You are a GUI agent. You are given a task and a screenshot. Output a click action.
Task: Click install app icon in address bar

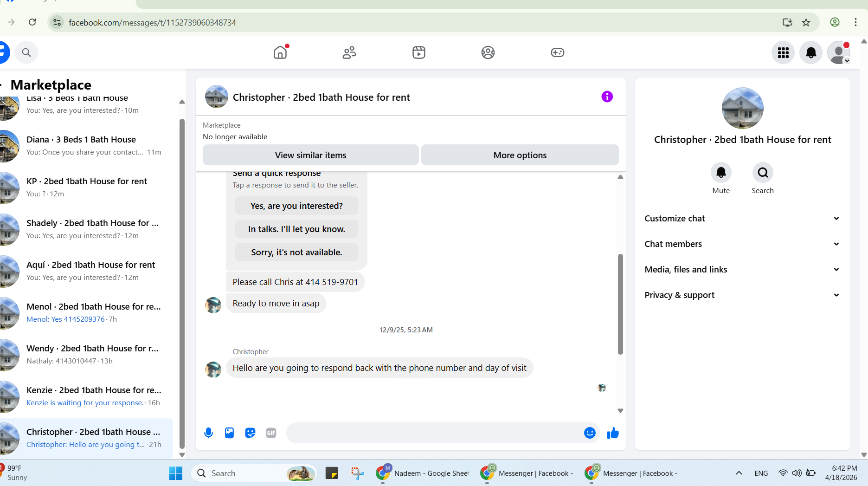[x=787, y=22]
